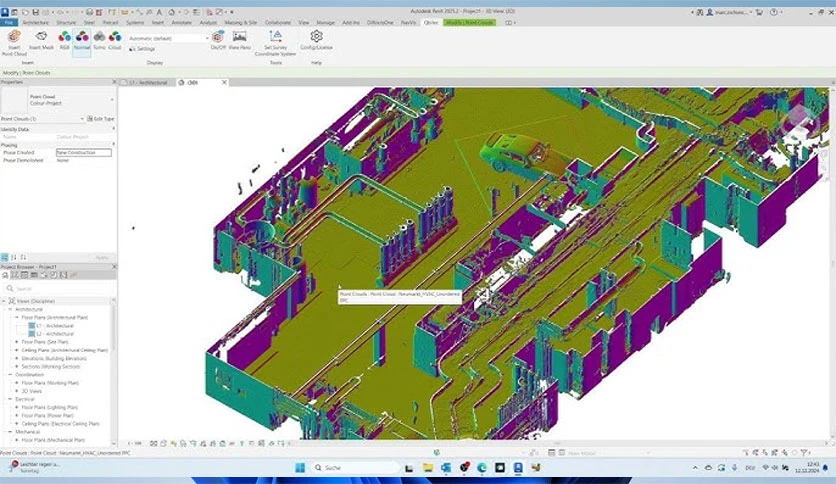The image size is (836, 484).
Task: Expand Elevations (Building Elevation) node
Action: [17, 358]
